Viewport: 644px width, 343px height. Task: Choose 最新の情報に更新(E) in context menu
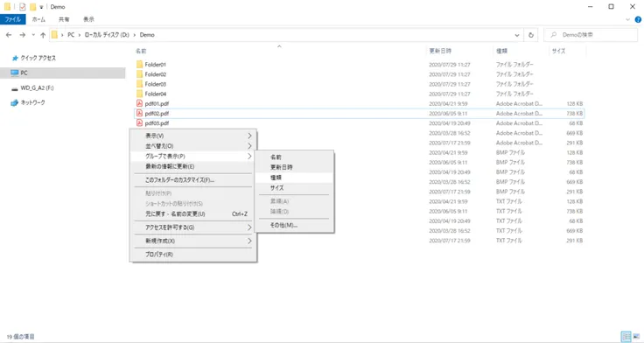pos(193,166)
